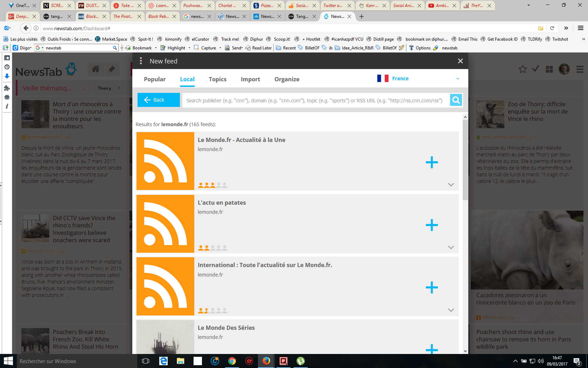Switch to the Popular tab
Viewport: 588px width, 368px height.
pos(155,79)
